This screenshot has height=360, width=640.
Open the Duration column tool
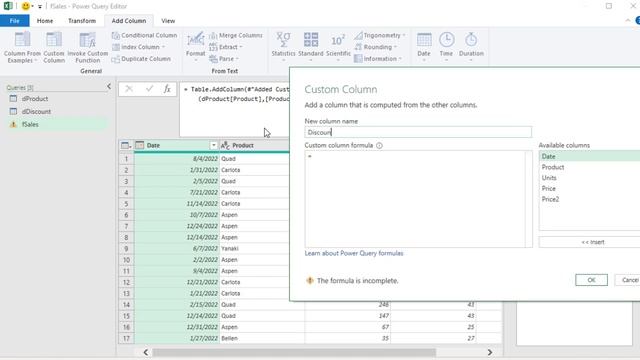[471, 47]
